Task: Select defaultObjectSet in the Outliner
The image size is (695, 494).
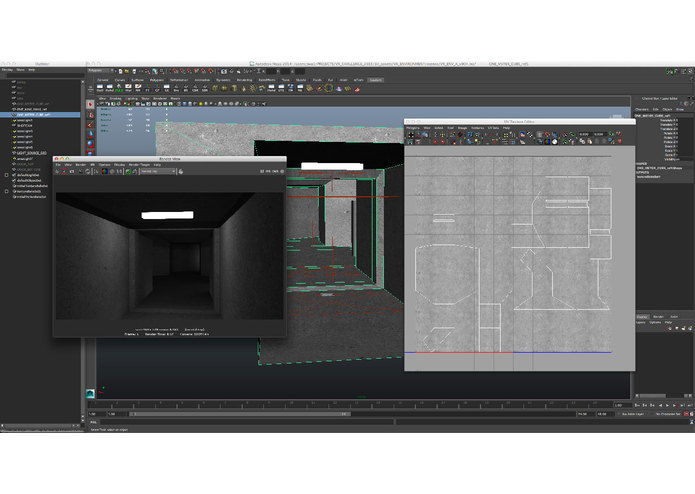Action: tap(29, 180)
